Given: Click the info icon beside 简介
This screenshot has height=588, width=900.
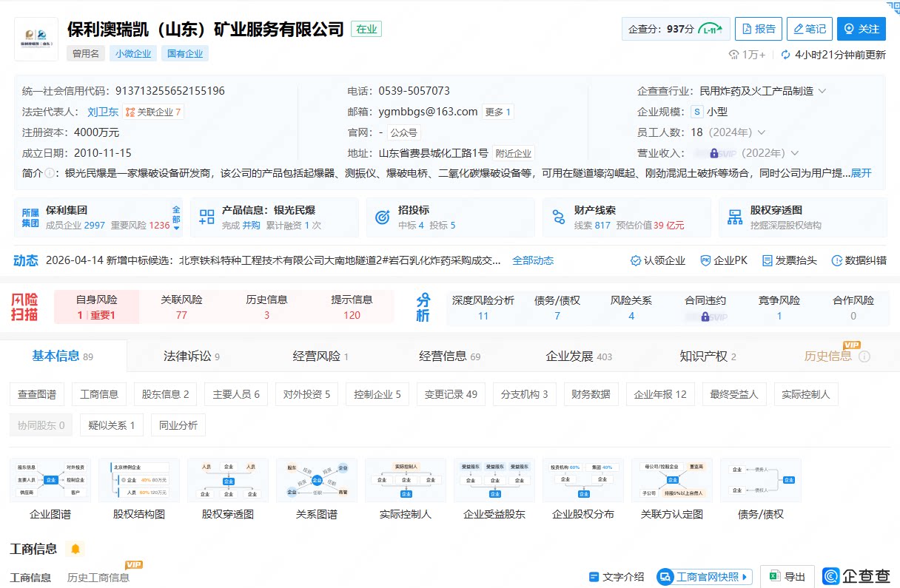Looking at the screenshot, I should click(50, 173).
